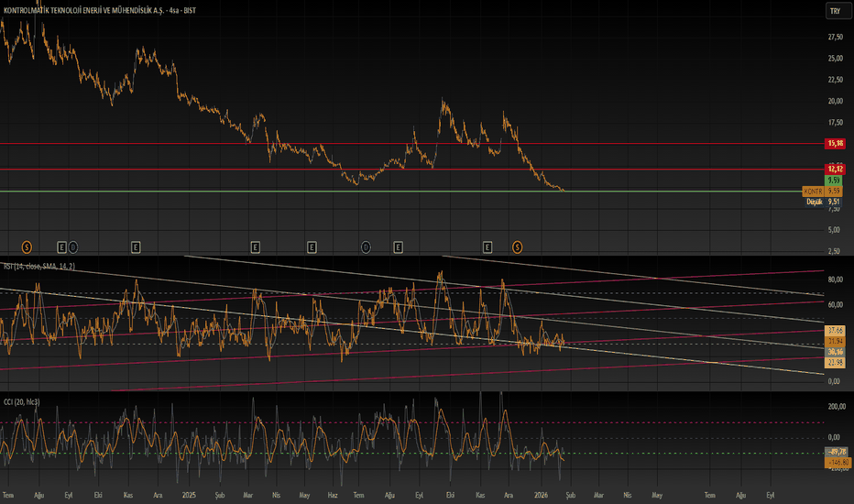
Task: Click the leftmost D dividend marker
Action: coord(73,247)
